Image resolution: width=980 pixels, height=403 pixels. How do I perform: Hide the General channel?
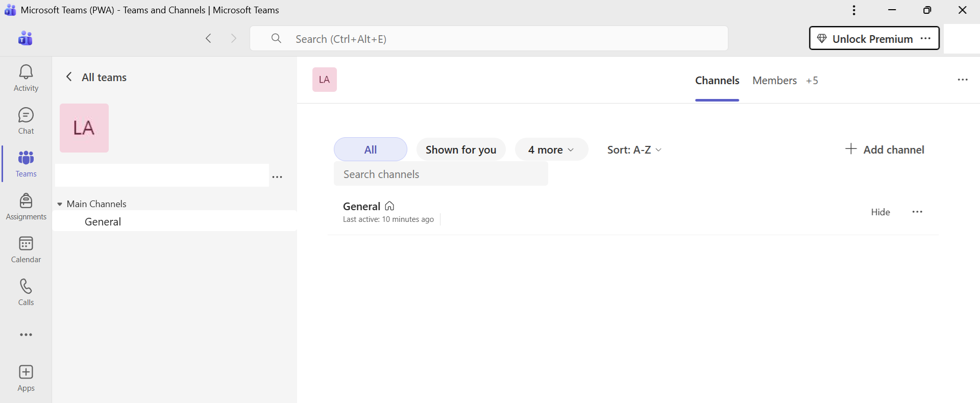[880, 212]
